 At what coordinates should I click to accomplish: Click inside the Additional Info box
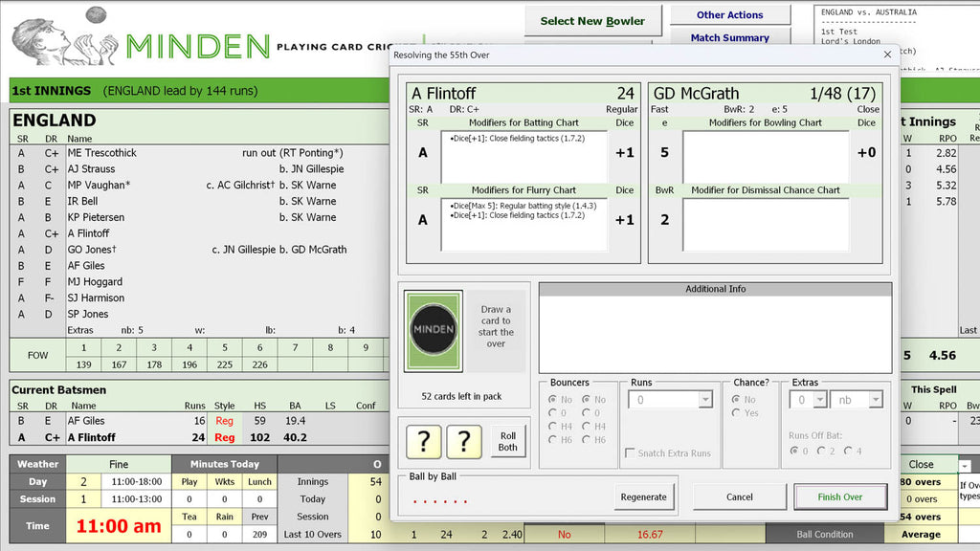(715, 334)
